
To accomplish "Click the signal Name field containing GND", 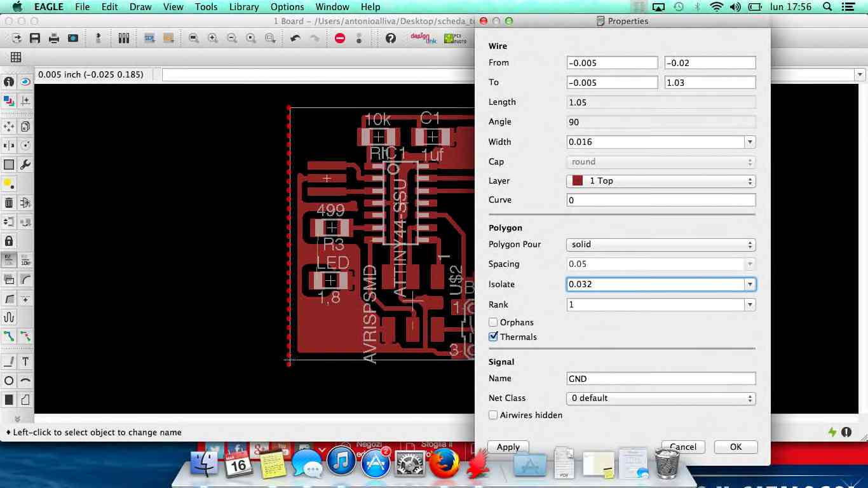I will [661, 379].
